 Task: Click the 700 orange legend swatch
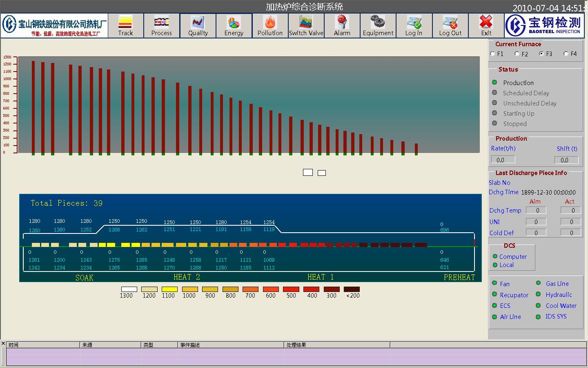(250, 289)
